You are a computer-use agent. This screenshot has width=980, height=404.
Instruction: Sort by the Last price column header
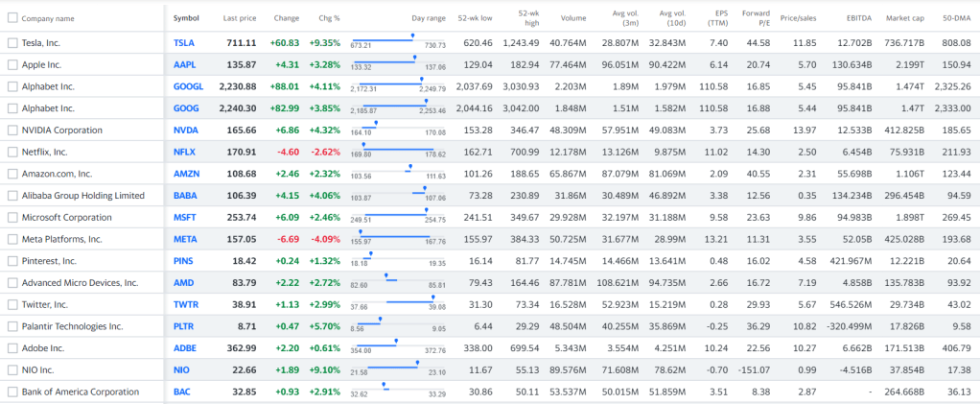click(239, 18)
